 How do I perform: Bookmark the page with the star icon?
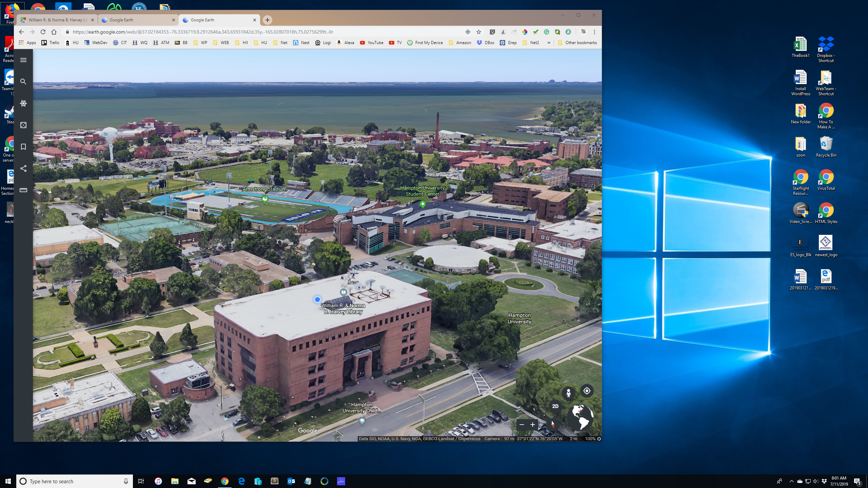pyautogui.click(x=479, y=32)
